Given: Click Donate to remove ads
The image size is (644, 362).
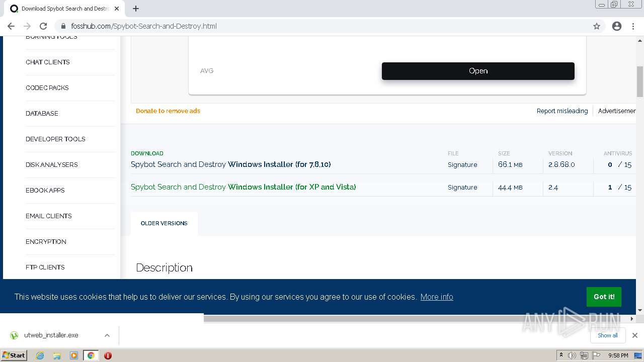Looking at the screenshot, I should pos(168,111).
